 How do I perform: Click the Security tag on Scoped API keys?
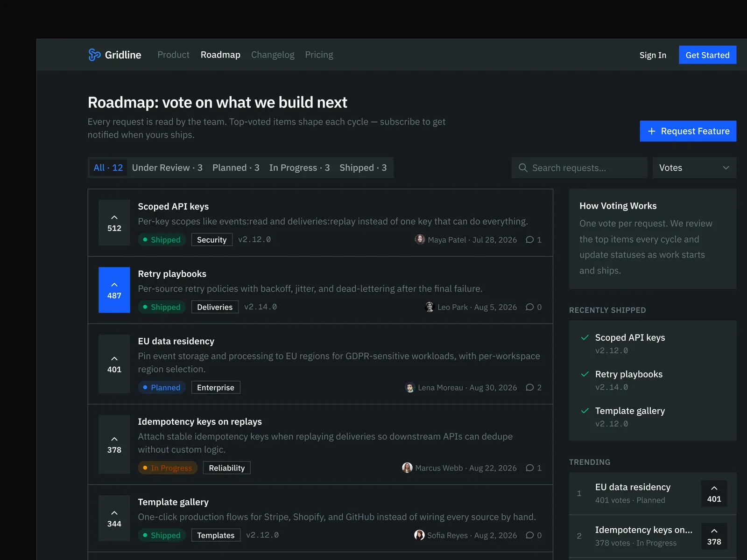coord(211,239)
